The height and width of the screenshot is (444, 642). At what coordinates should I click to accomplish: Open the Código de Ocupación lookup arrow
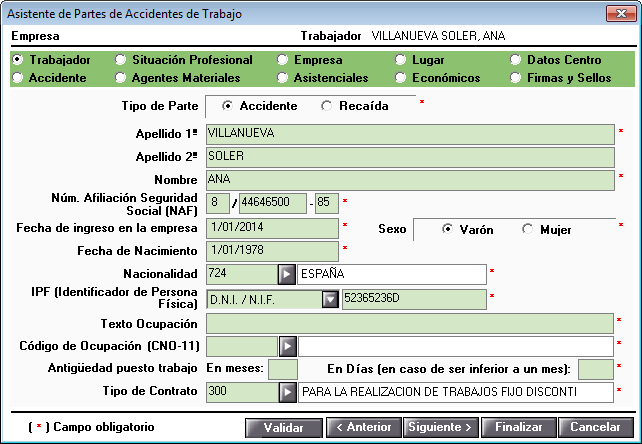pos(288,347)
